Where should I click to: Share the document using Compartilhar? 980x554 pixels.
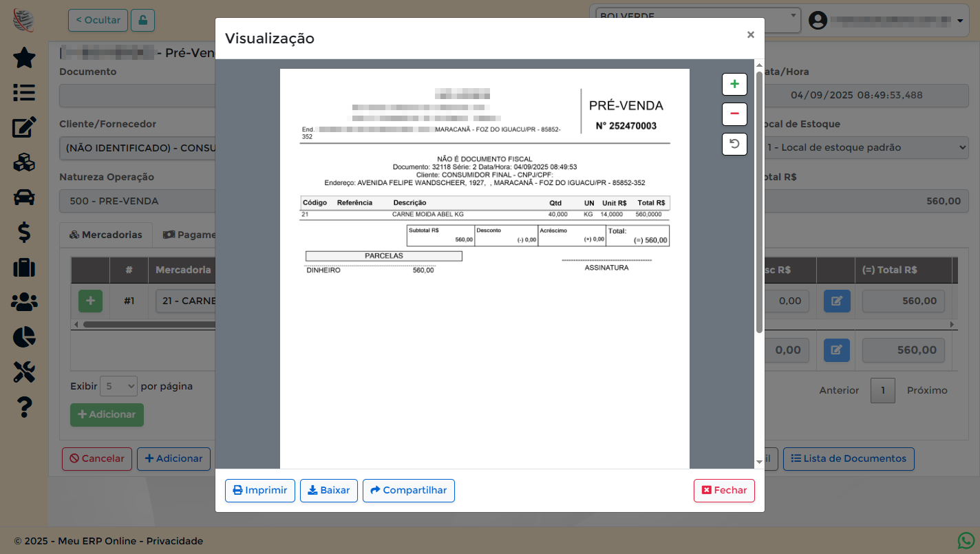pyautogui.click(x=408, y=490)
